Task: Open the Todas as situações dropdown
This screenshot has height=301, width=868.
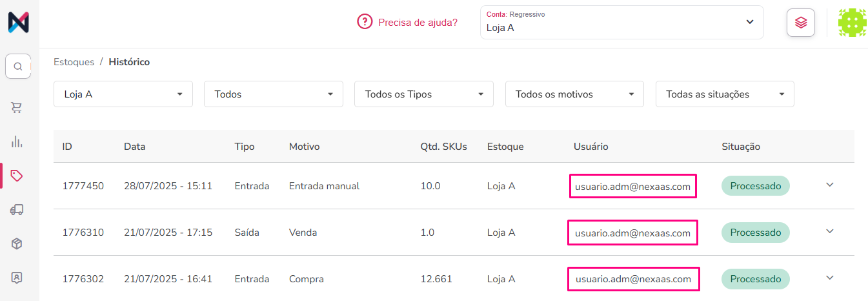Action: pyautogui.click(x=725, y=94)
